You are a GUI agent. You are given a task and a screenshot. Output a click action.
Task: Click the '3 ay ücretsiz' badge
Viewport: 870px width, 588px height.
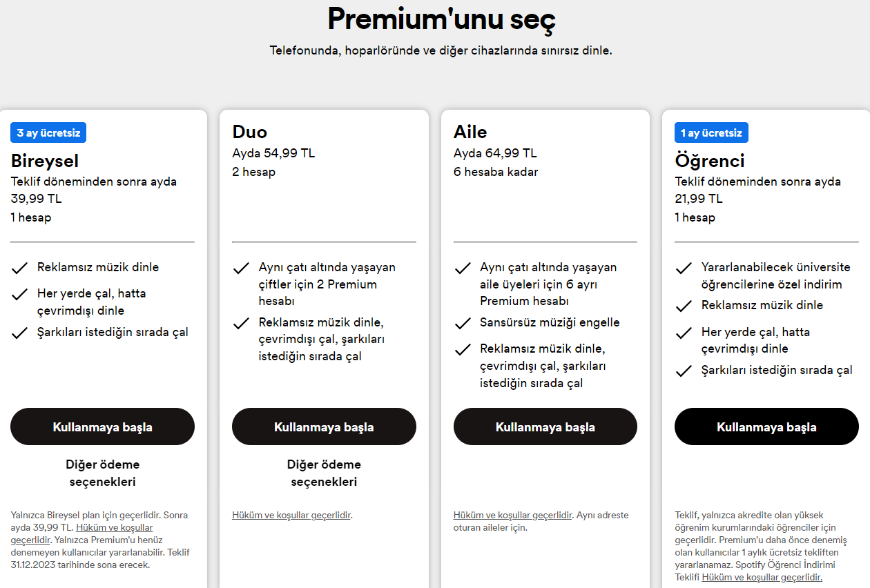click(48, 133)
